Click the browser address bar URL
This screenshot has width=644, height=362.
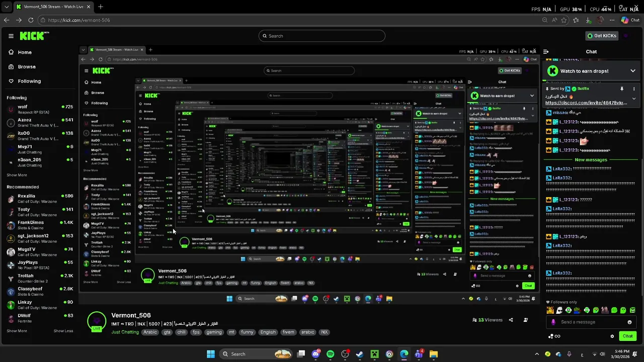[x=79, y=20]
